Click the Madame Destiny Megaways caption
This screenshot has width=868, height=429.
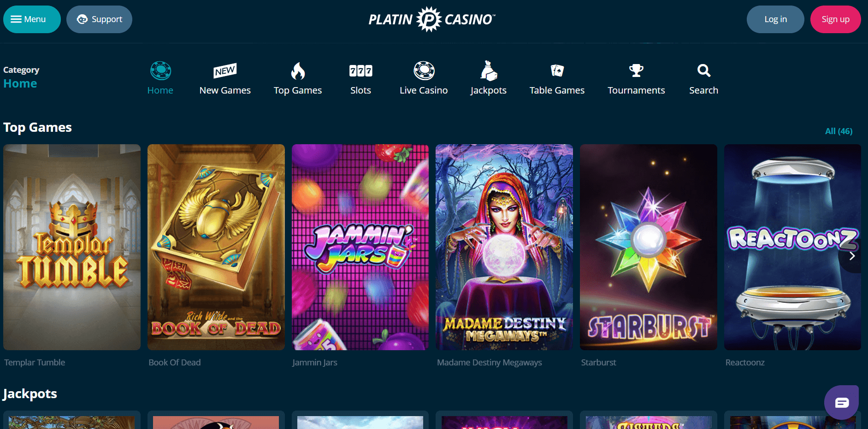[x=490, y=363]
